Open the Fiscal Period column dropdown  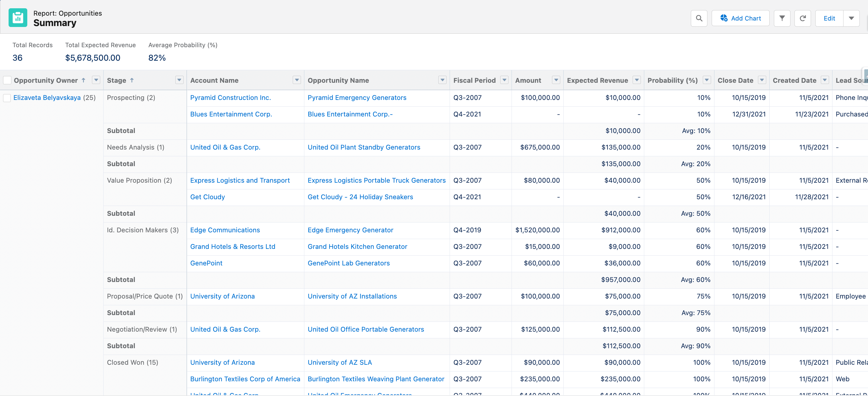pyautogui.click(x=504, y=80)
